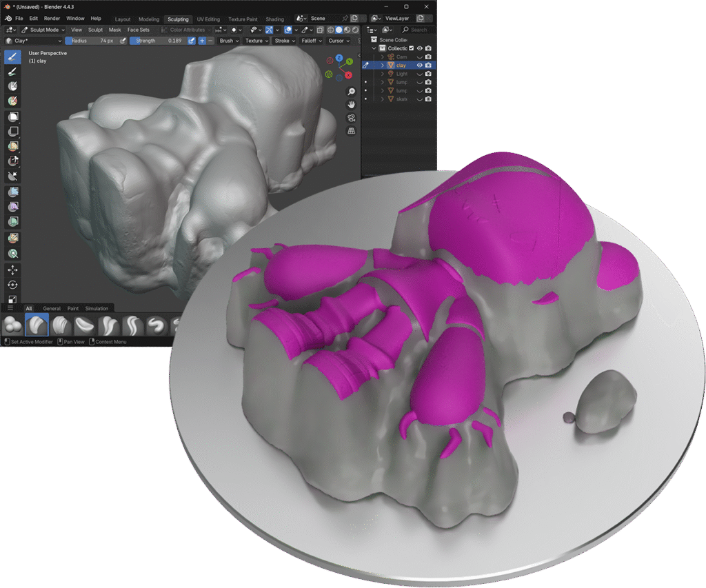Open the File menu
Screen dimensions: 706x588
point(19,19)
